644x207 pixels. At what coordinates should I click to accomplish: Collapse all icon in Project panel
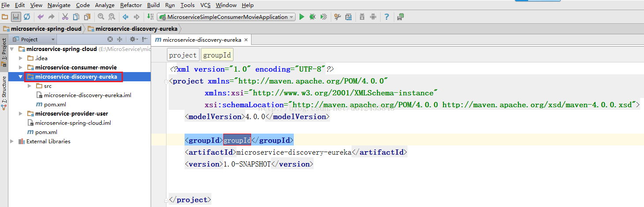[119, 39]
